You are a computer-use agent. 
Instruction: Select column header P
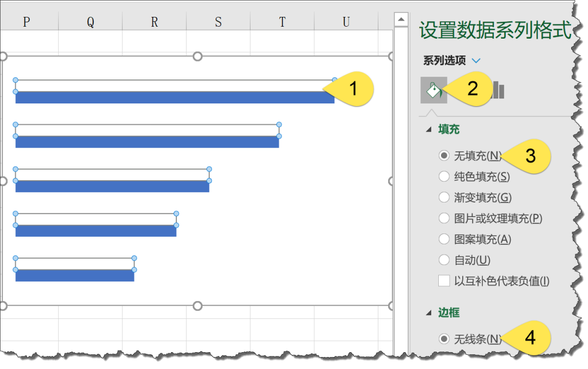point(27,22)
